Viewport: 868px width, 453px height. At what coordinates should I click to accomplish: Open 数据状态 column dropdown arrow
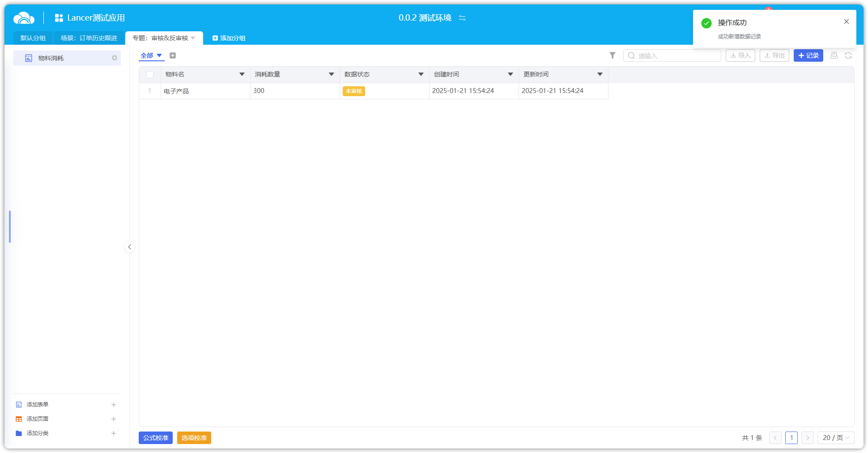tap(421, 74)
